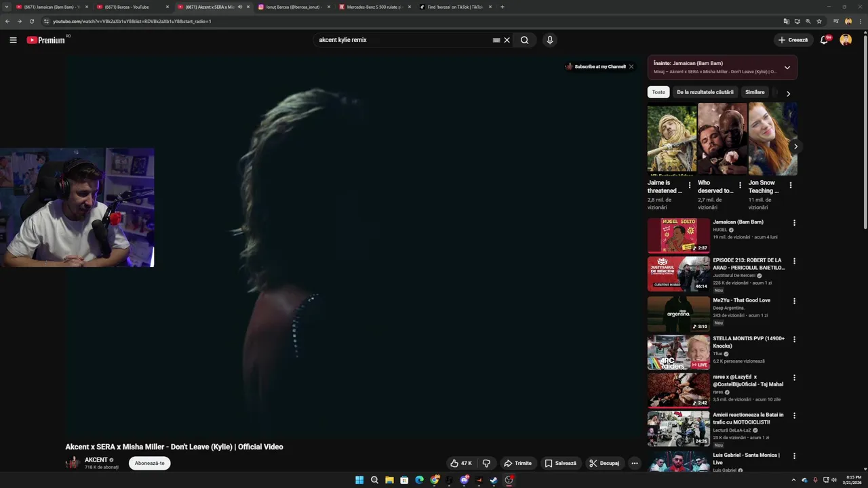Screen dimensions: 868x488
Task: Start voice search with the microphone
Action: coord(550,40)
